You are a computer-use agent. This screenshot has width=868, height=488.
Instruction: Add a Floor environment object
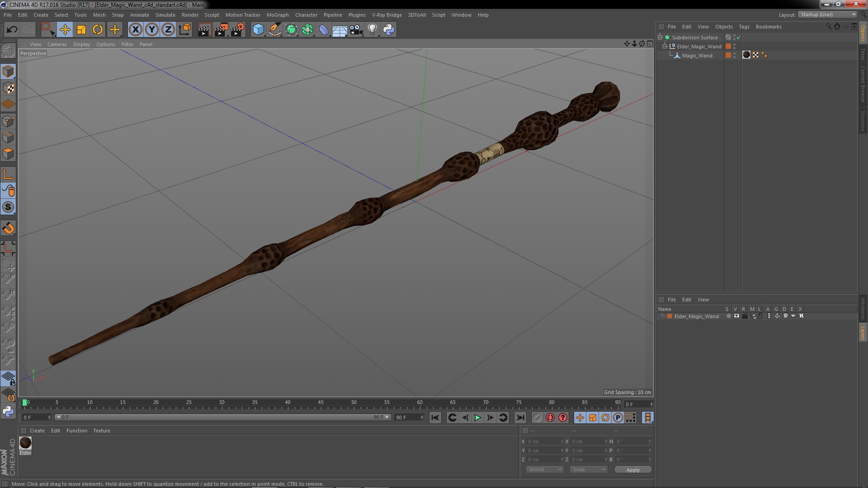pyautogui.click(x=340, y=30)
